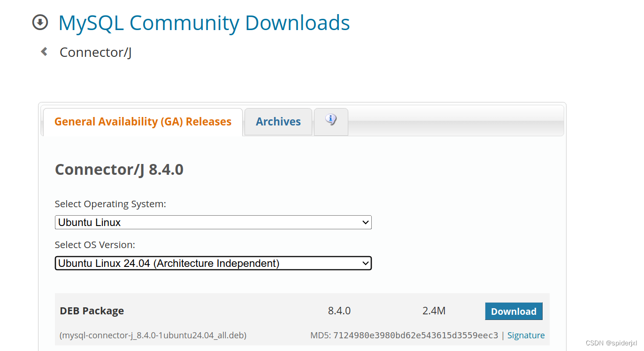Viewport: 644px width, 351px height.
Task: Click the 2.4M file size text
Action: [x=433, y=311]
